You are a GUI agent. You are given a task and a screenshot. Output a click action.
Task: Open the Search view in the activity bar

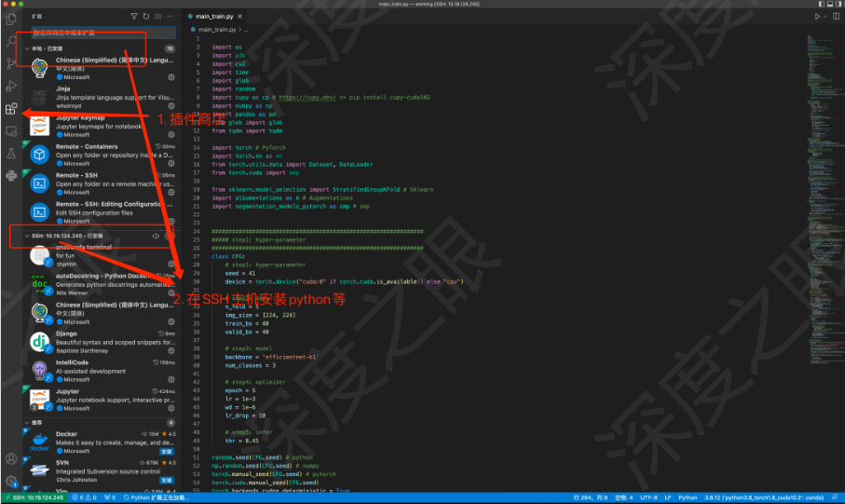pyautogui.click(x=11, y=41)
